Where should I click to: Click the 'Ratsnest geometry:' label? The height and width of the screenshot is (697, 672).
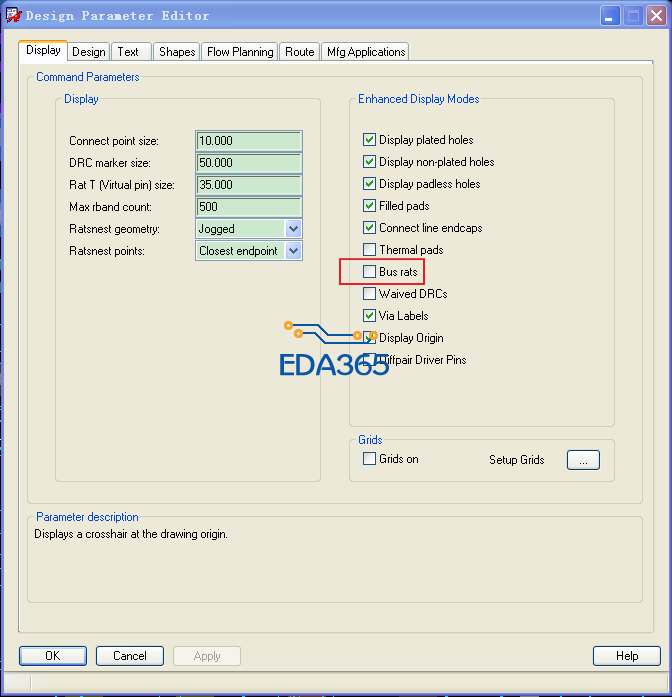[x=114, y=229]
